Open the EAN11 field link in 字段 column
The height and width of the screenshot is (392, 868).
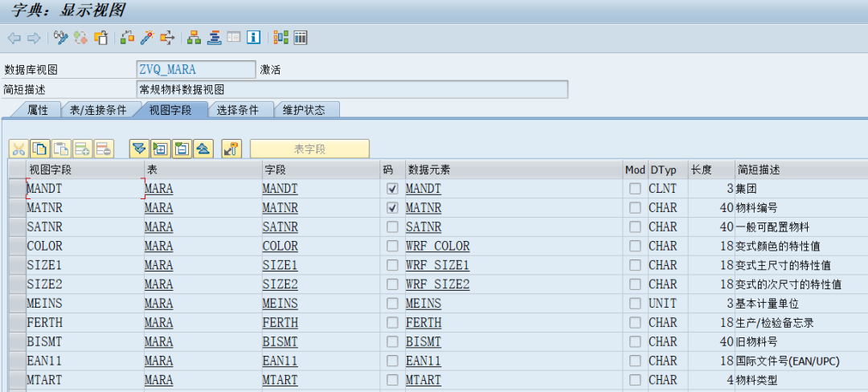[280, 361]
